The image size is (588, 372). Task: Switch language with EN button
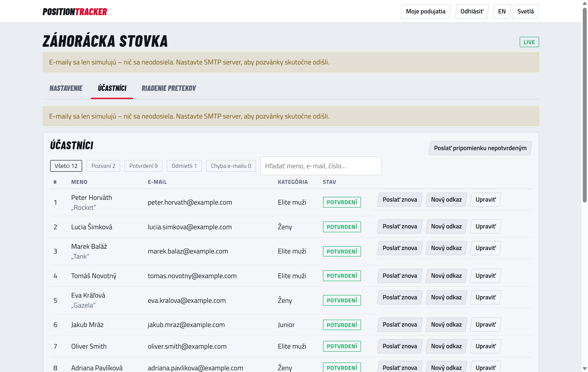coord(502,11)
